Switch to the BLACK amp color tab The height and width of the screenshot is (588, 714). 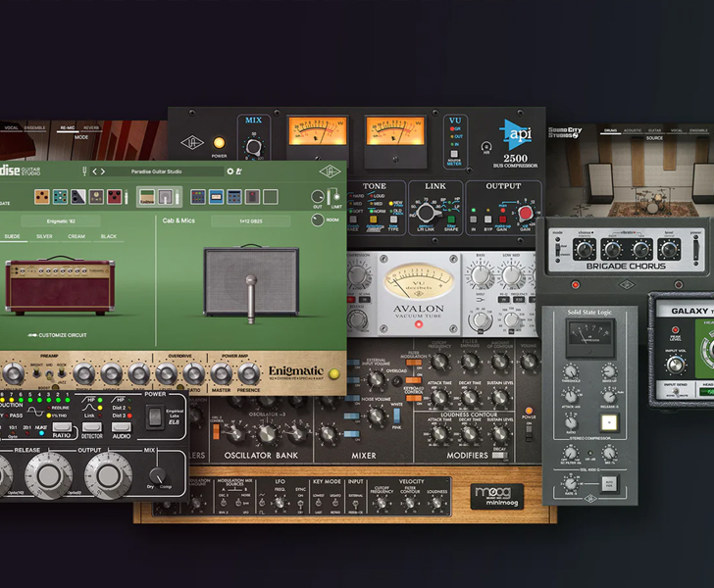point(109,236)
